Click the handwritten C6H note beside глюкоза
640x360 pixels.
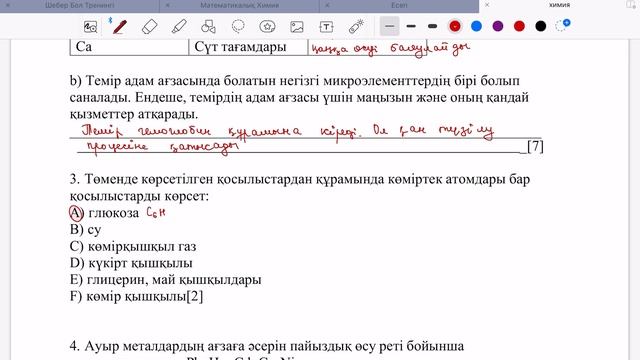coord(156,212)
